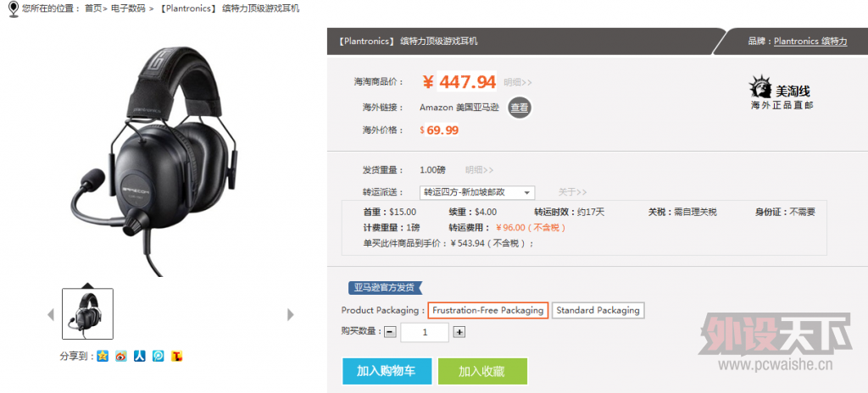Click the 分享到 label

[x=76, y=357]
